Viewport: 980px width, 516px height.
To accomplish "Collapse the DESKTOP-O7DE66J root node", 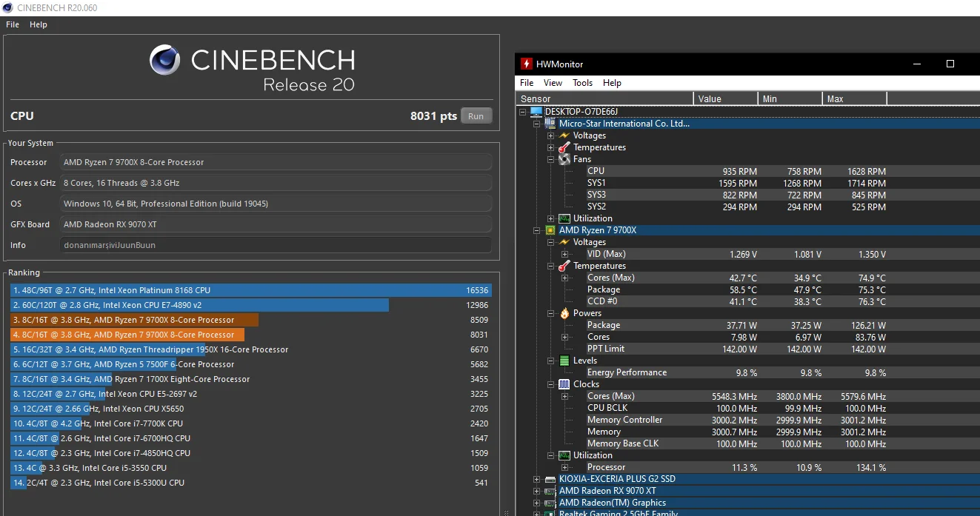I will pos(523,112).
